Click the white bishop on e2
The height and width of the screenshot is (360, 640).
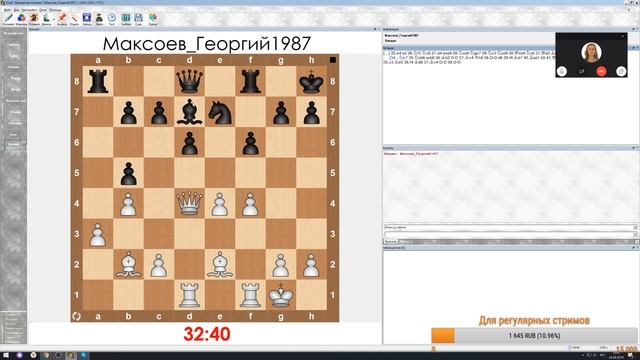[220, 264]
